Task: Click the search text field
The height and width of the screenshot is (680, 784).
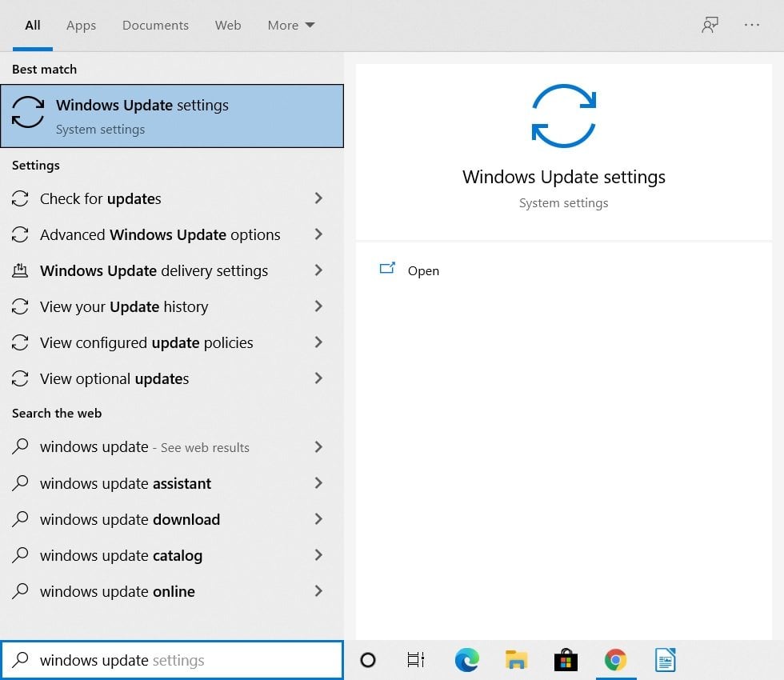Action: (172, 660)
